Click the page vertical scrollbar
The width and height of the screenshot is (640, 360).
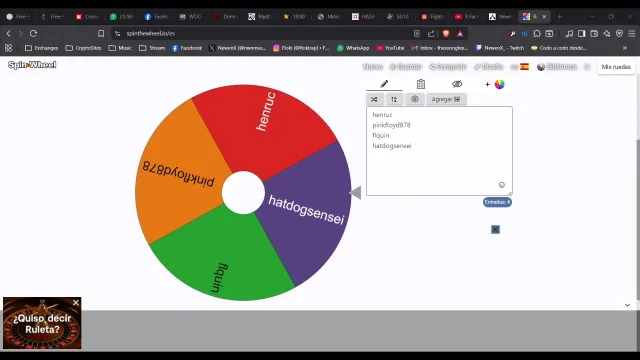coord(638,220)
